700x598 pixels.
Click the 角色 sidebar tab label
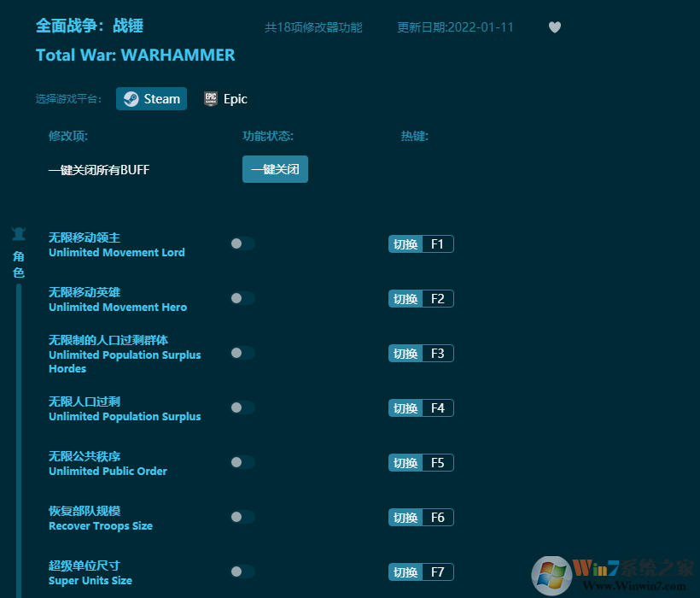click(x=18, y=264)
